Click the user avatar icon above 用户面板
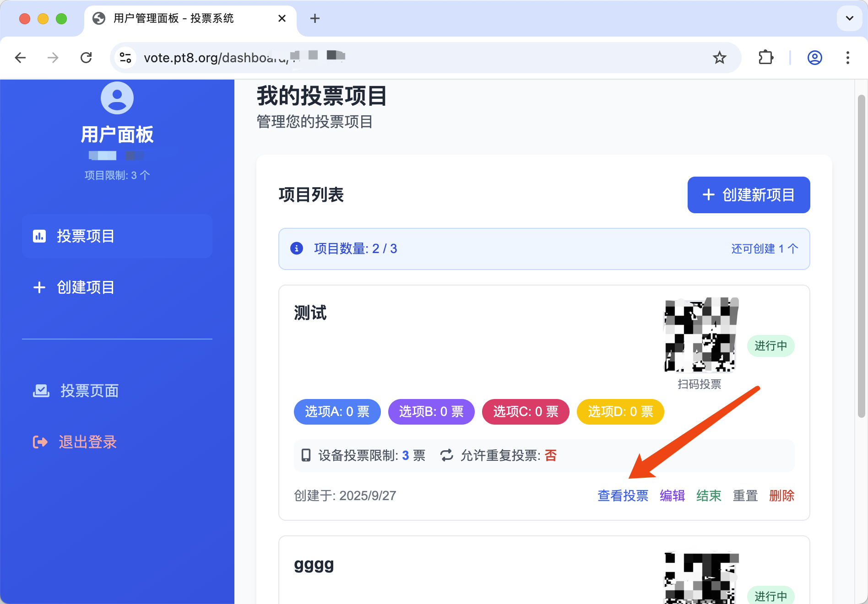Image resolution: width=868 pixels, height=604 pixels. 117,97
